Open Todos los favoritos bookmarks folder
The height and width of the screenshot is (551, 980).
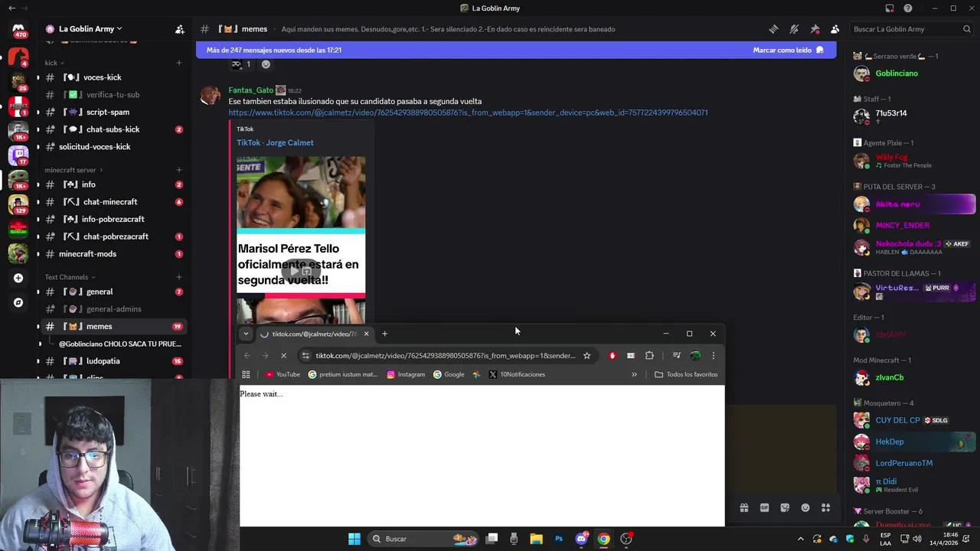coord(686,374)
